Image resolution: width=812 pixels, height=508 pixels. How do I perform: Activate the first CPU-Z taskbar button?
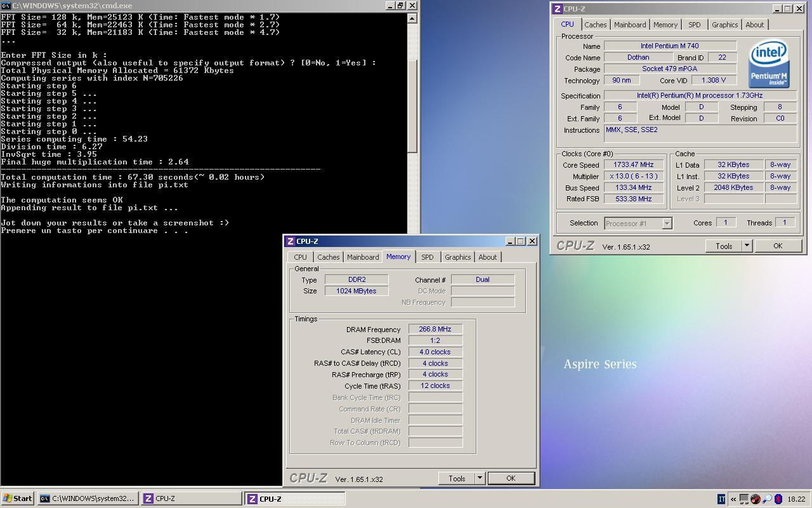[191, 499]
